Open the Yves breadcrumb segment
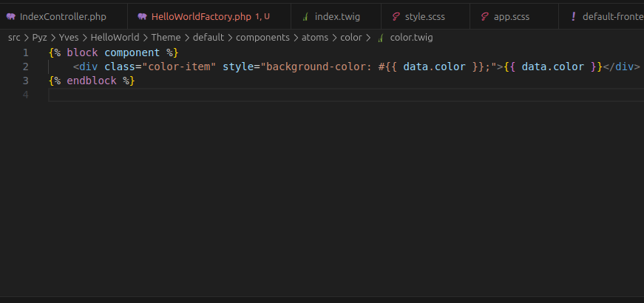644x303 pixels. [69, 38]
